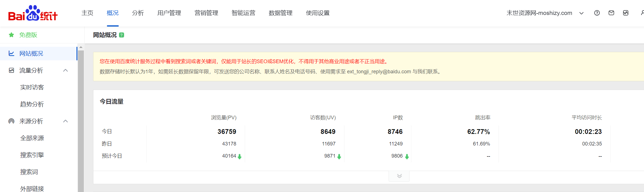
Task: Open 实时访客 in the sidebar
Action: pos(32,87)
